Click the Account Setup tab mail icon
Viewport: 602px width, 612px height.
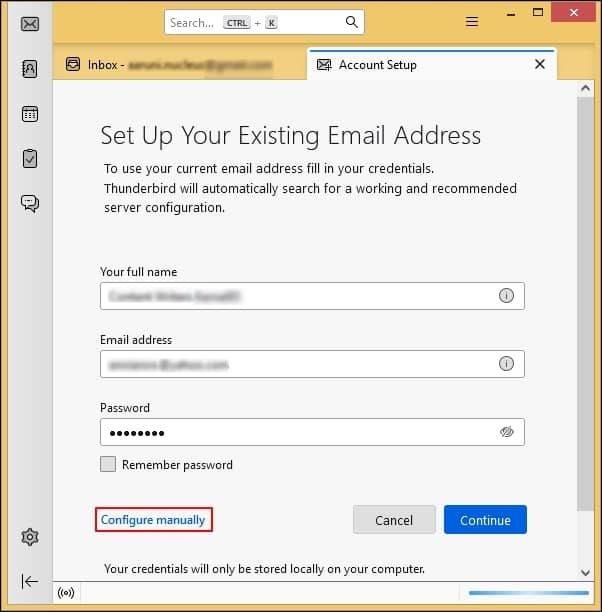(324, 64)
